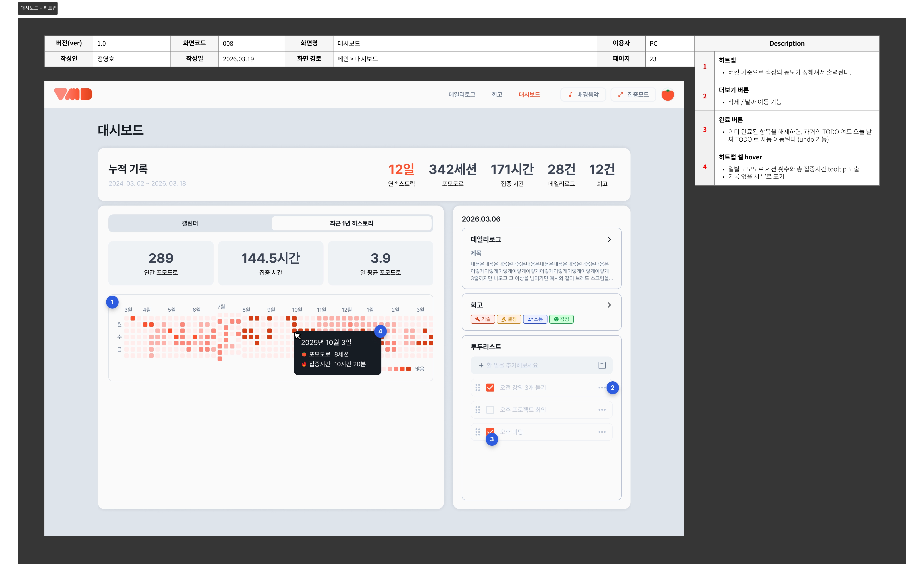The width and height of the screenshot is (924, 582).
Task: Select the 최근 1년 히스토리 tab
Action: tap(351, 223)
